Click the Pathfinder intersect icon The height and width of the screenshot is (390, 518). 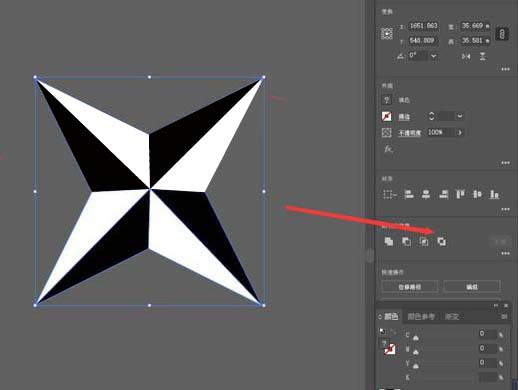coord(424,241)
